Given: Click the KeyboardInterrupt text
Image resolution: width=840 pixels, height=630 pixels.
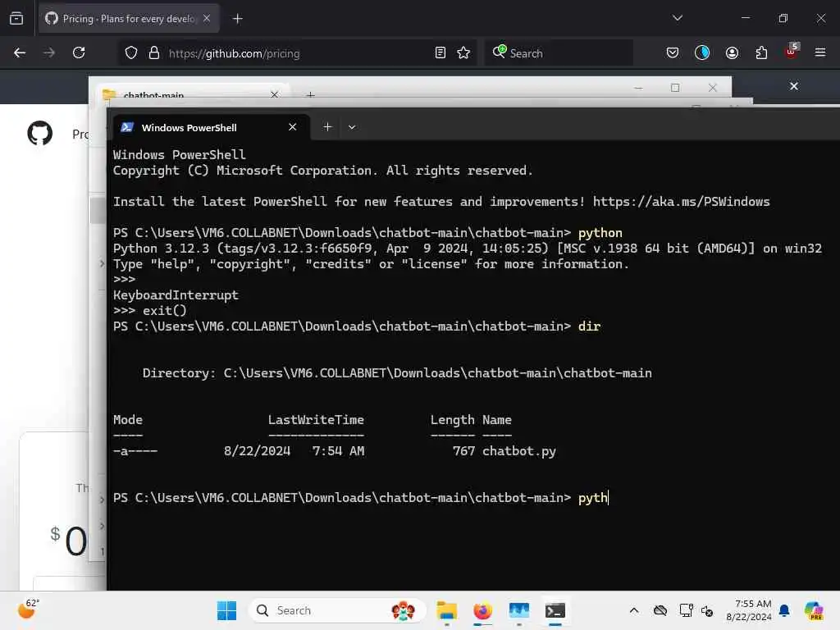Looking at the screenshot, I should coord(176,295).
